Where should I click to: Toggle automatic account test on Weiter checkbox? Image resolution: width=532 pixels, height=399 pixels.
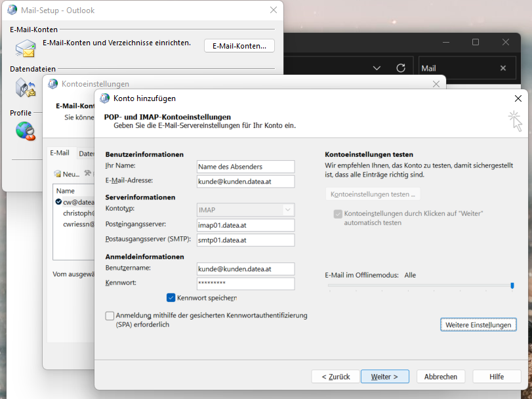coord(338,214)
